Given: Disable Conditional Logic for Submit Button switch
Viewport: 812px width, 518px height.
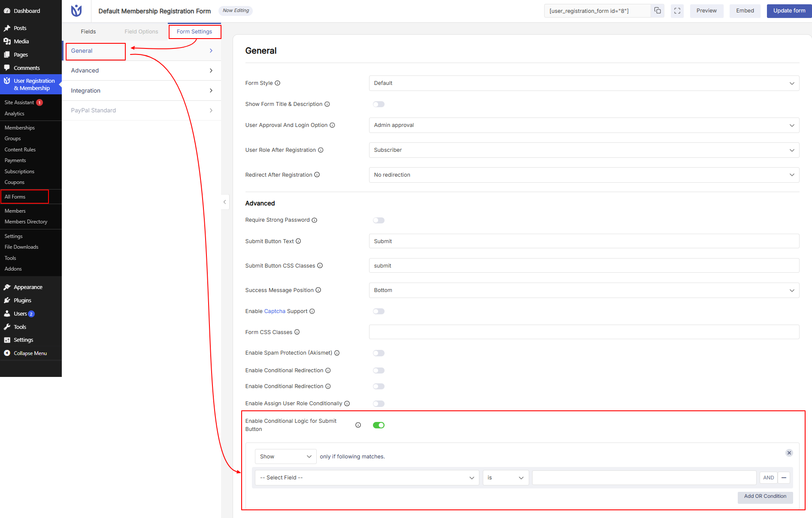Looking at the screenshot, I should [379, 425].
